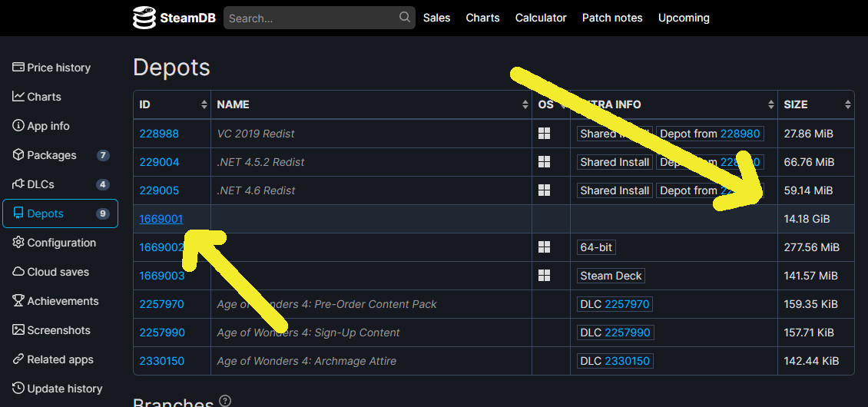Open depot 1669001 link
Screen dimensions: 868x407
(161, 219)
